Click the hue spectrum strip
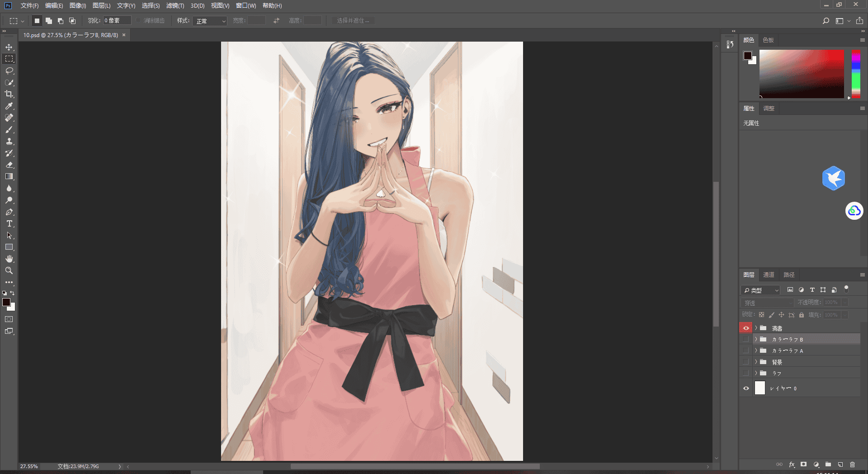This screenshot has height=474, width=868. point(856,74)
